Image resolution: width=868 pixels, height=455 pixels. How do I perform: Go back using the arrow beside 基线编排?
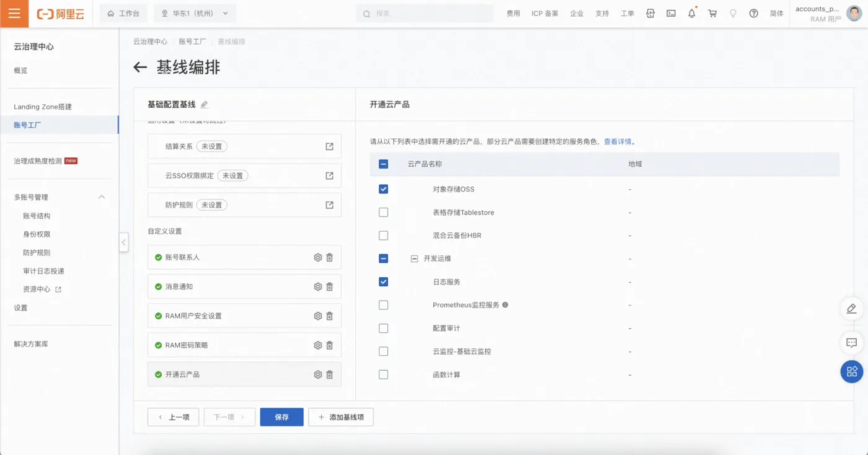click(x=140, y=68)
